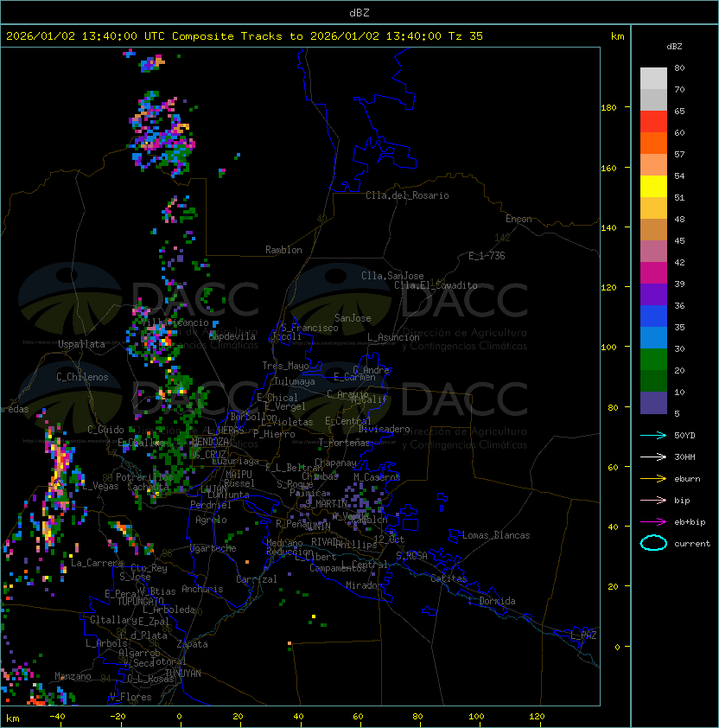Click the '120' tick on the horizontal km axis
The width and height of the screenshot is (719, 728).
click(537, 717)
